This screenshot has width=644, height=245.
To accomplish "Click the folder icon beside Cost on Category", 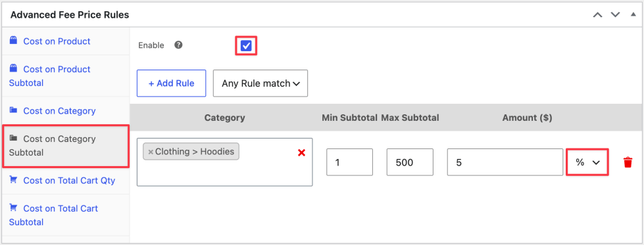I will coord(14,110).
